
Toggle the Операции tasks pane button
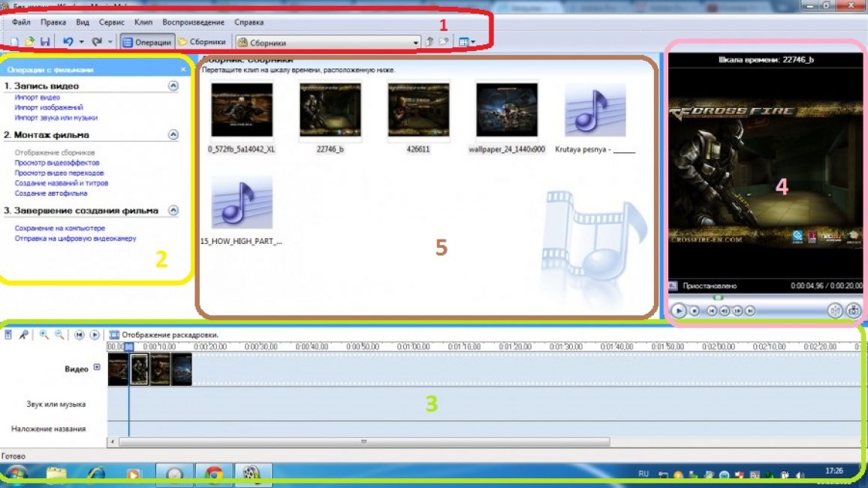pyautogui.click(x=147, y=42)
